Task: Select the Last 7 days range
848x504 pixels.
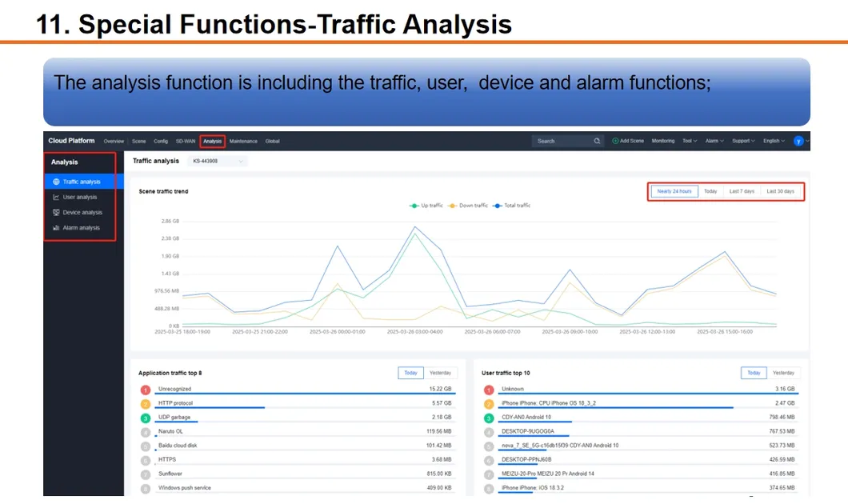Action: [741, 191]
